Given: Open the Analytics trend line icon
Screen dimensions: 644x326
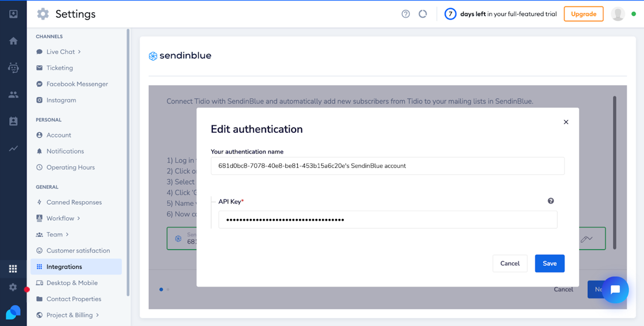Looking at the screenshot, I should pyautogui.click(x=13, y=148).
